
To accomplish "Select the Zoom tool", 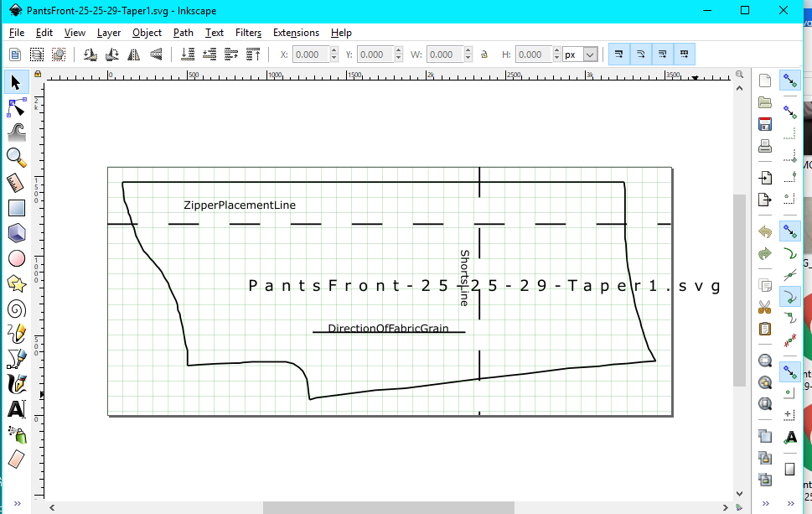I will pyautogui.click(x=16, y=157).
